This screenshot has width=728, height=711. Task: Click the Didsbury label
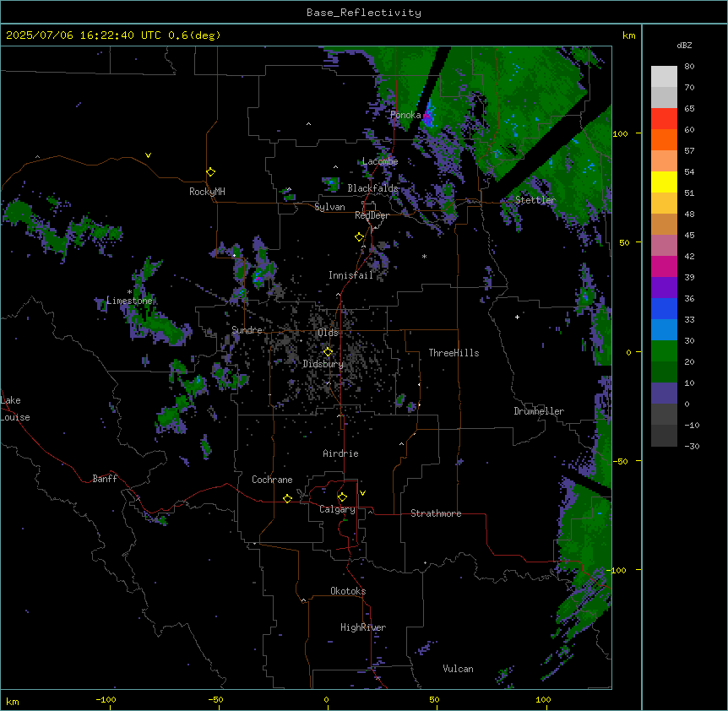coord(323,364)
